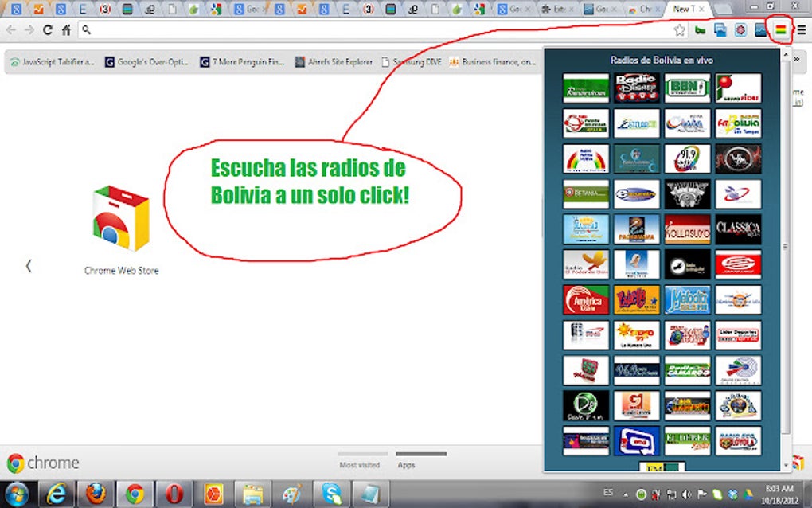Open the Business finance bookmark
This screenshot has width=812, height=508.
coord(493,61)
